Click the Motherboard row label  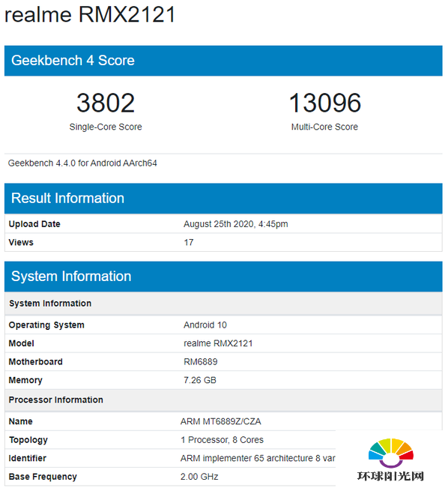tap(35, 361)
